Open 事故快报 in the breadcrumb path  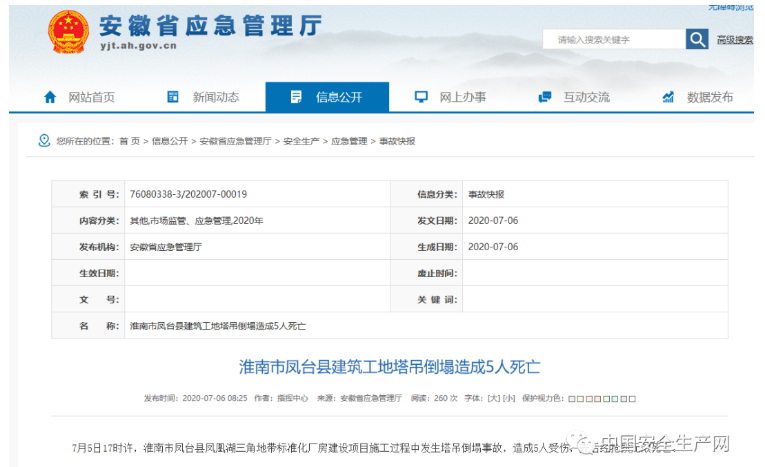[x=397, y=142]
